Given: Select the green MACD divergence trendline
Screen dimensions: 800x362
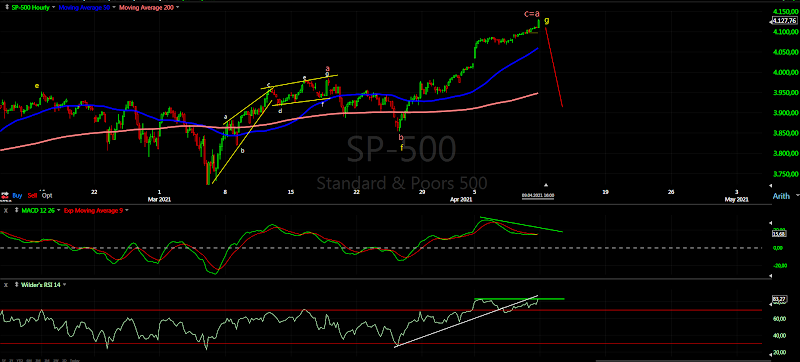Looking at the screenshot, I should (521, 225).
